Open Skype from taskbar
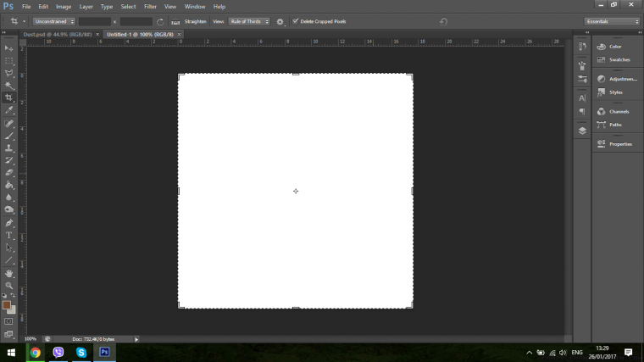Image resolution: width=644 pixels, height=362 pixels. [81, 353]
